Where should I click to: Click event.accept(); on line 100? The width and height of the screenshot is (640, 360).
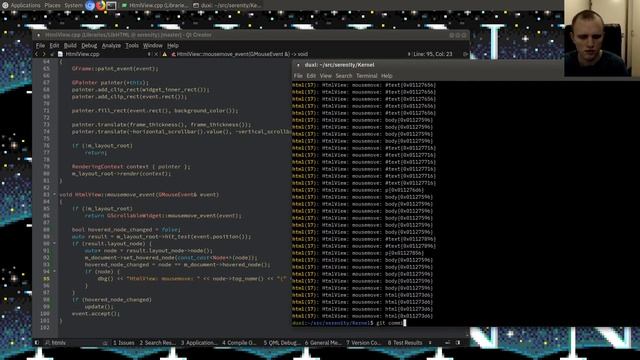click(96, 314)
